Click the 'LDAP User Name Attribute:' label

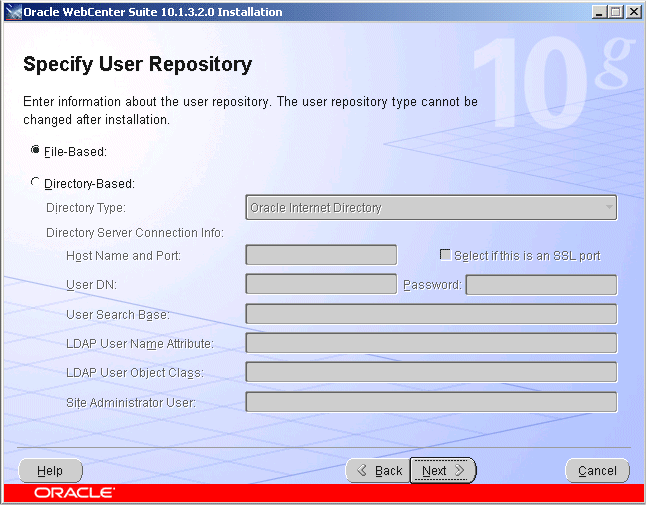point(140,344)
